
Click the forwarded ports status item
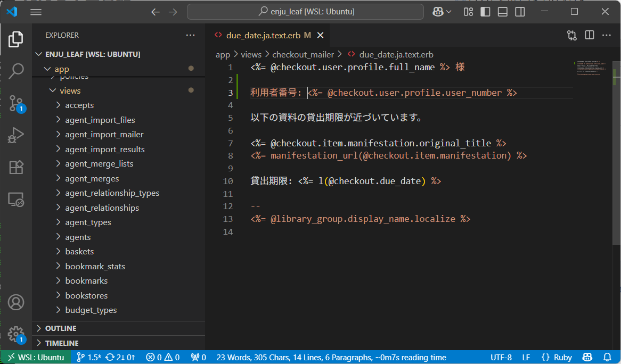coord(199,357)
